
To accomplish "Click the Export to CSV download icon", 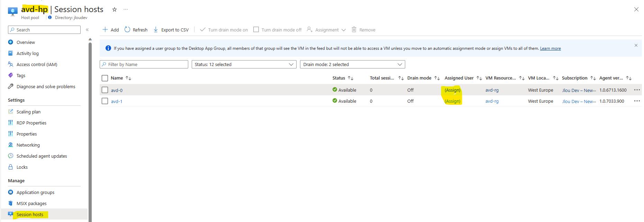I will (156, 30).
